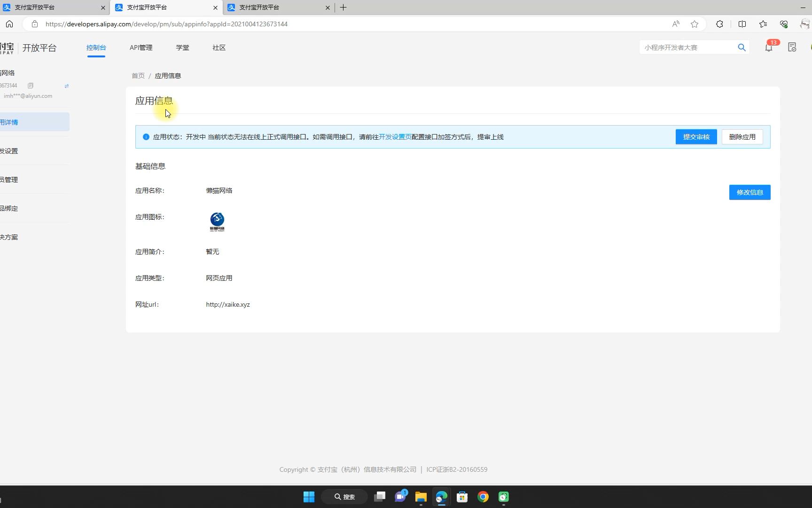Open site info lock icon in address bar

tap(34, 24)
